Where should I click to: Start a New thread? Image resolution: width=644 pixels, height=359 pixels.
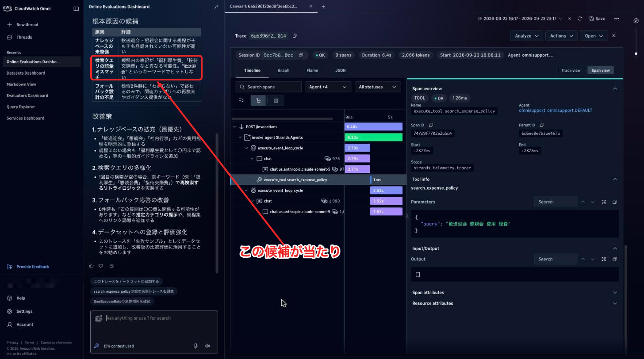click(27, 25)
